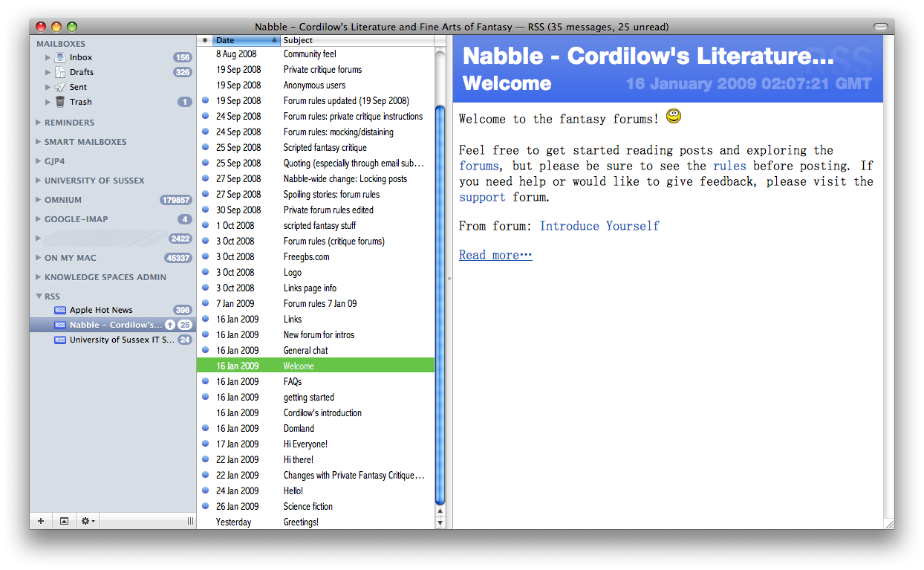Collapse the RSS section triangle
Viewport: 924px width, 570px height.
[x=38, y=297]
